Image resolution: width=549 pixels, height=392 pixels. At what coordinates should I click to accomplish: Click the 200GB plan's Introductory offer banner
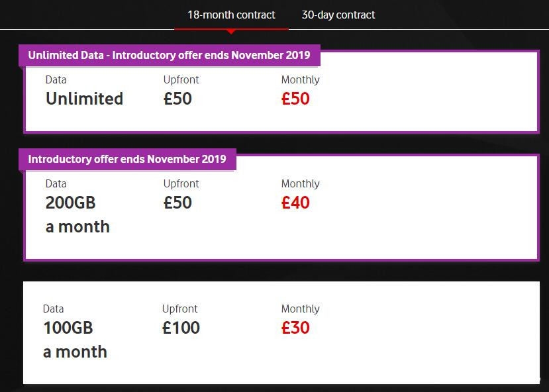127,159
